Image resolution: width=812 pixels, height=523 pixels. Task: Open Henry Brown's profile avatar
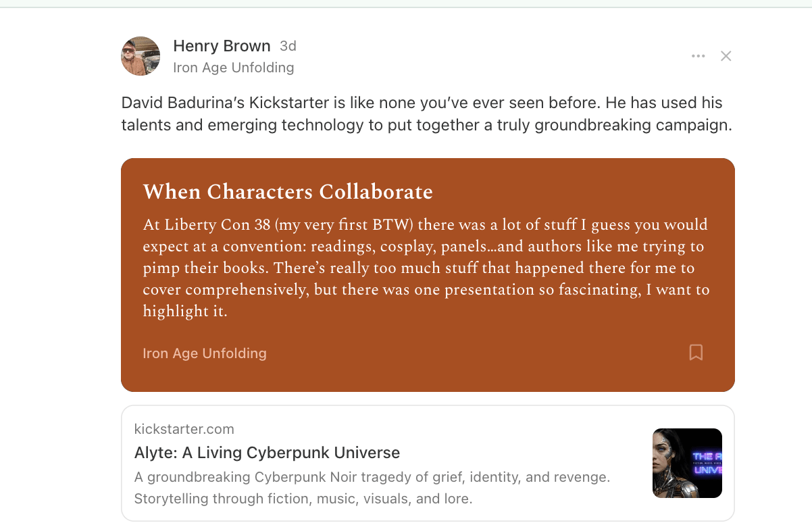[141, 56]
